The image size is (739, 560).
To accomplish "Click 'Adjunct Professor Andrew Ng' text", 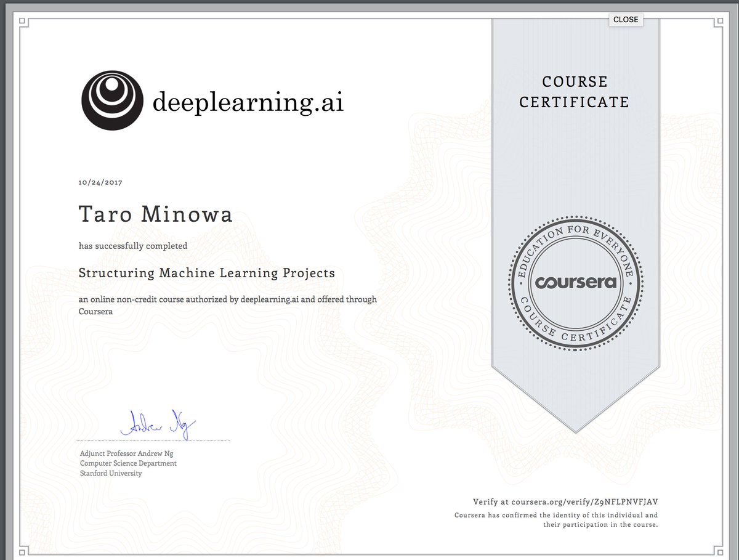I will pyautogui.click(x=126, y=453).
